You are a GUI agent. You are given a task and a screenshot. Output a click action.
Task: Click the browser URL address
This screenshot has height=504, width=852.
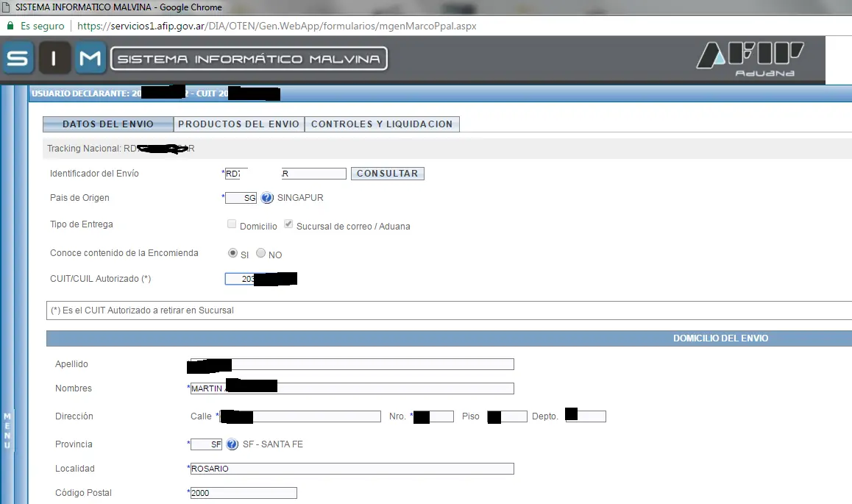[277, 26]
